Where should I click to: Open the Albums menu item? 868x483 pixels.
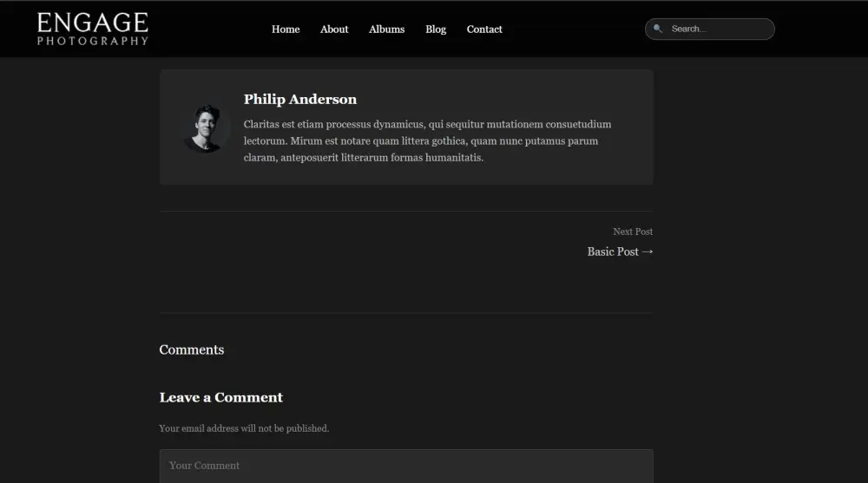click(386, 29)
